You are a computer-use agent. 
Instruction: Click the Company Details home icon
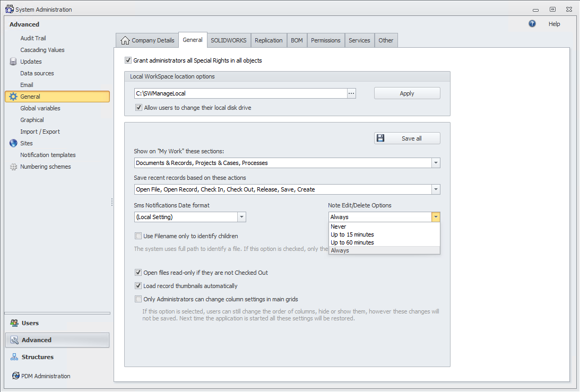click(125, 40)
